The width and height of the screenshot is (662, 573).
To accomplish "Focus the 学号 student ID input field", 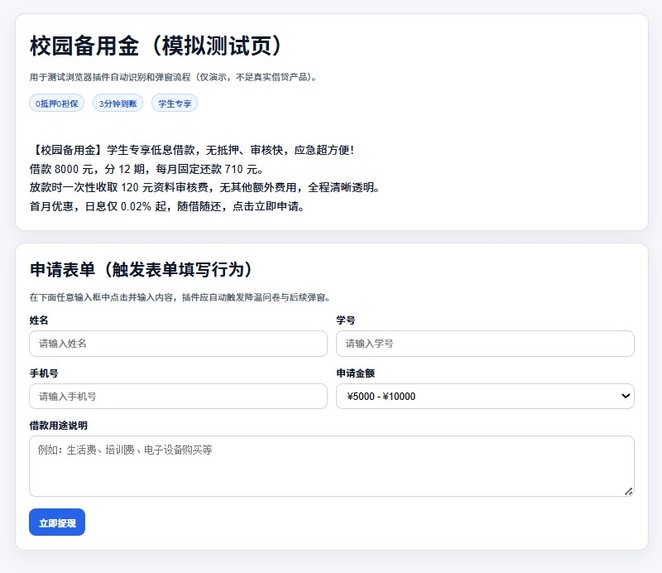I will click(485, 343).
